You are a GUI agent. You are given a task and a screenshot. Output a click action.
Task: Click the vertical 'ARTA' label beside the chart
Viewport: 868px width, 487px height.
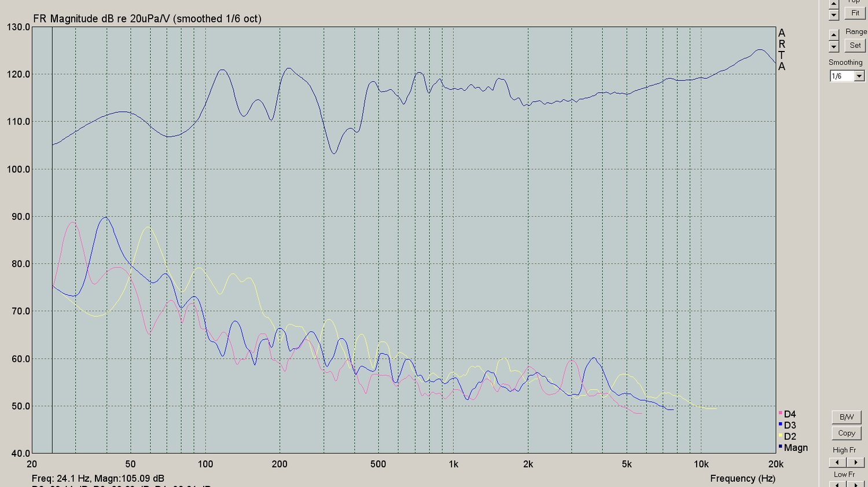click(782, 50)
